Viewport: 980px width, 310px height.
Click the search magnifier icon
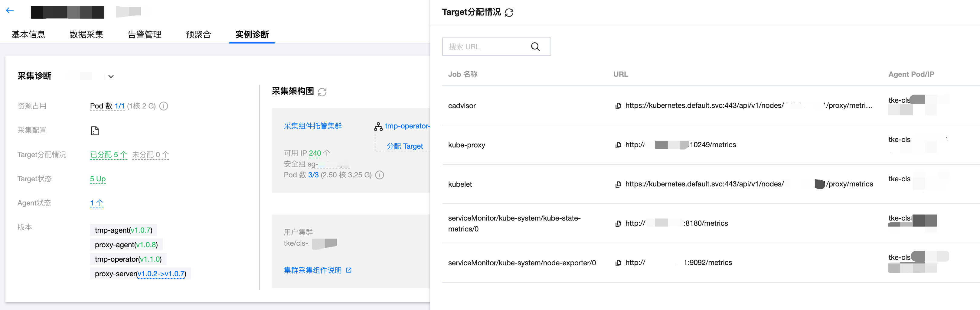coord(535,47)
